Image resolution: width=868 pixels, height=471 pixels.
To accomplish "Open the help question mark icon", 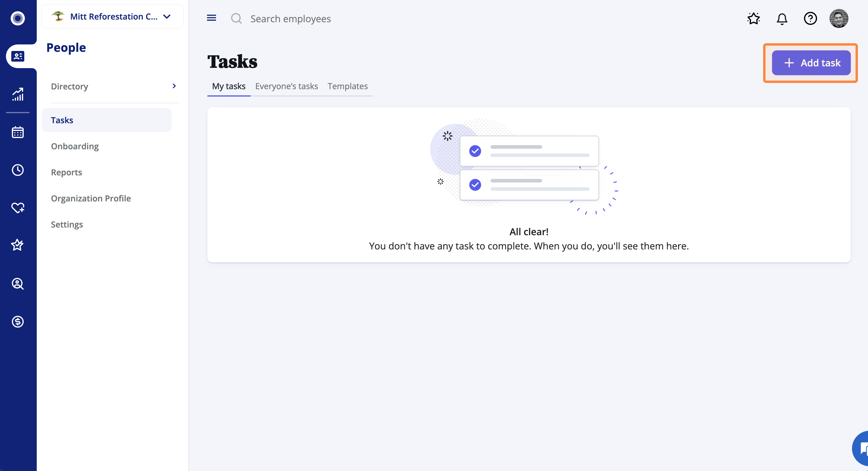I will [x=810, y=19].
